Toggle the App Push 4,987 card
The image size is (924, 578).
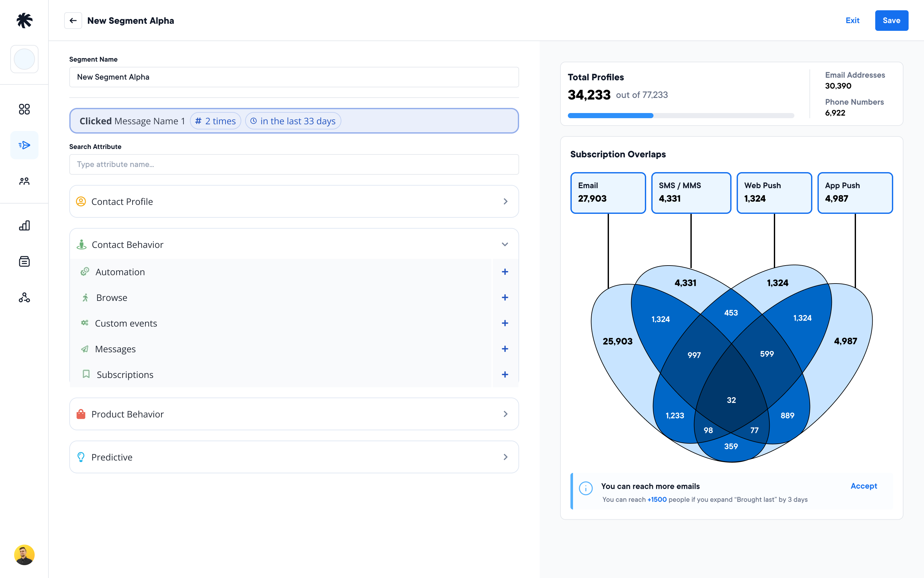pyautogui.click(x=855, y=193)
